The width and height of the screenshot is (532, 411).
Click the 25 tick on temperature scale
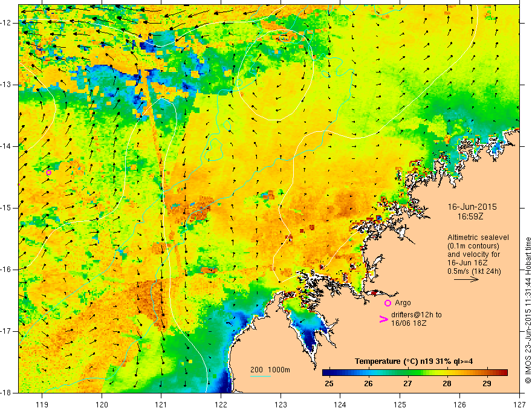tap(329, 384)
